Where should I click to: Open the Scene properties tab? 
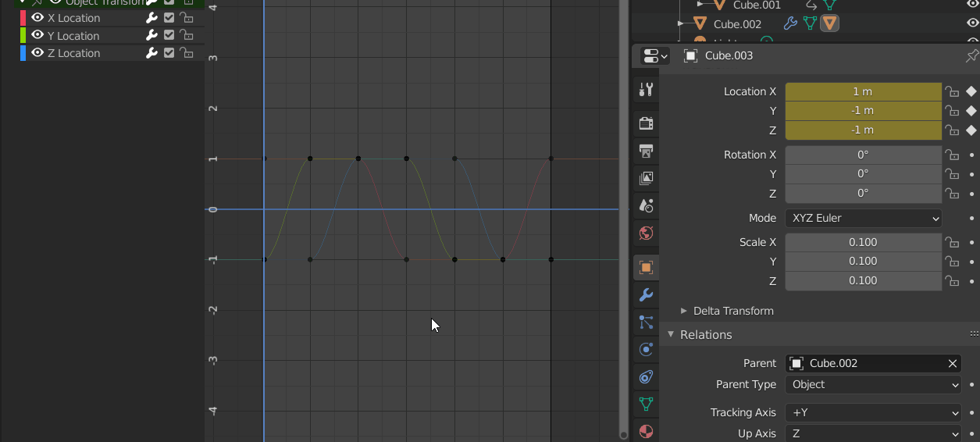pos(646,205)
